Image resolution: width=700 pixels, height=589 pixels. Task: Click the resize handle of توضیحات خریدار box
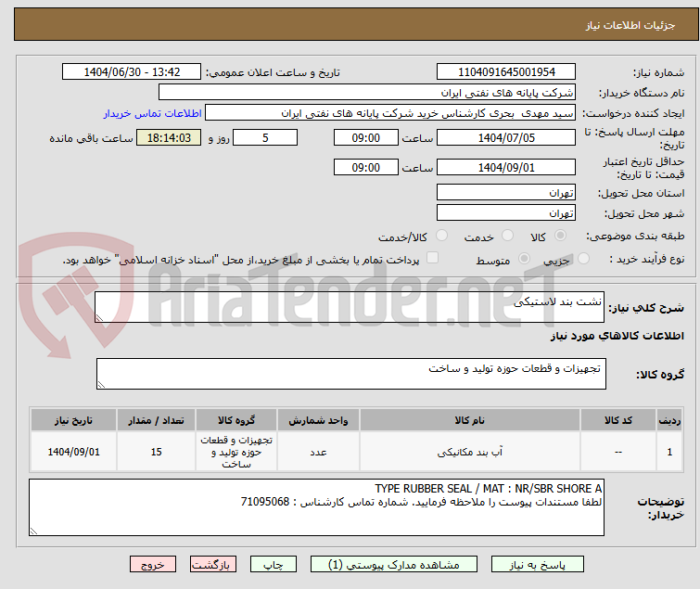coord(34,531)
